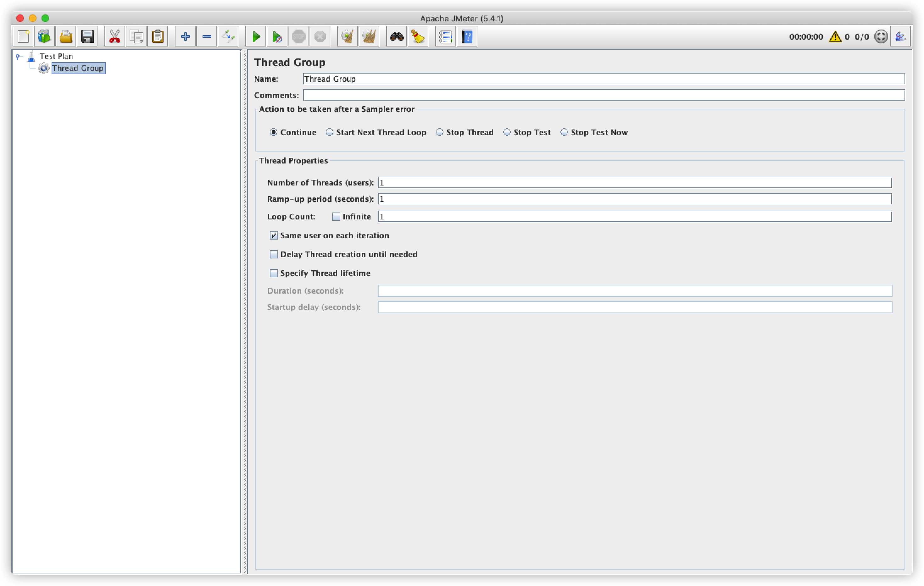Click the Save floppy disk icon
Screen dimensions: 924x586
(x=87, y=36)
